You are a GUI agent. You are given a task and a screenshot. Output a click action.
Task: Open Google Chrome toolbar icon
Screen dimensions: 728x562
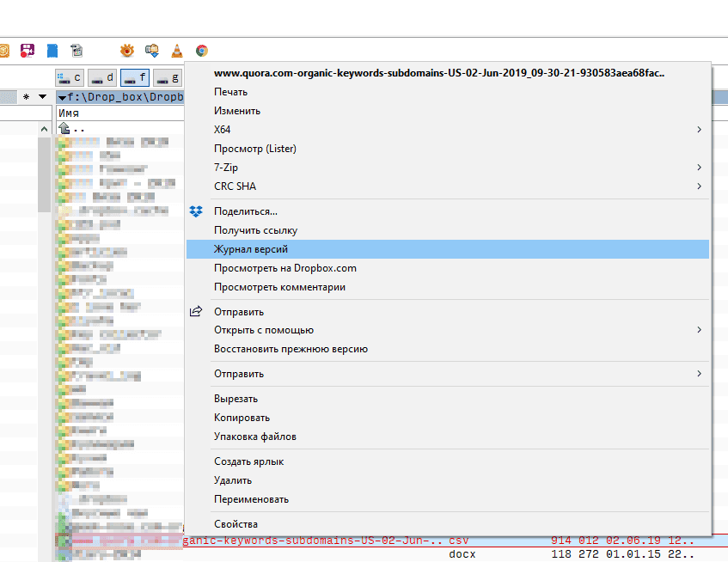pyautogui.click(x=202, y=51)
